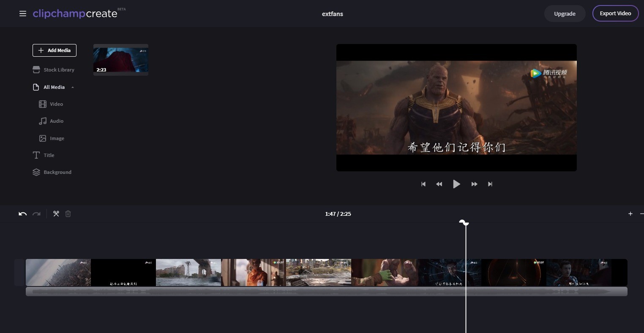Skip to end of video
This screenshot has width=644, height=333.
[490, 184]
